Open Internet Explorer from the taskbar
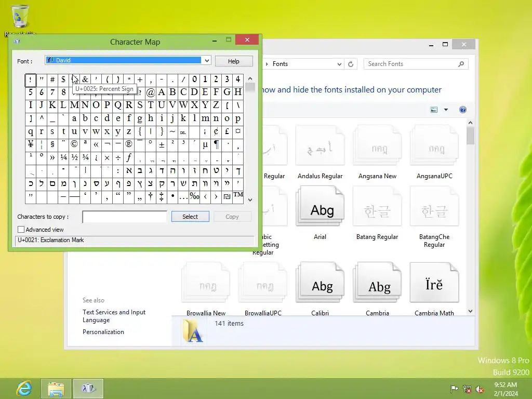Viewport: 532px width, 399px height. click(x=24, y=389)
